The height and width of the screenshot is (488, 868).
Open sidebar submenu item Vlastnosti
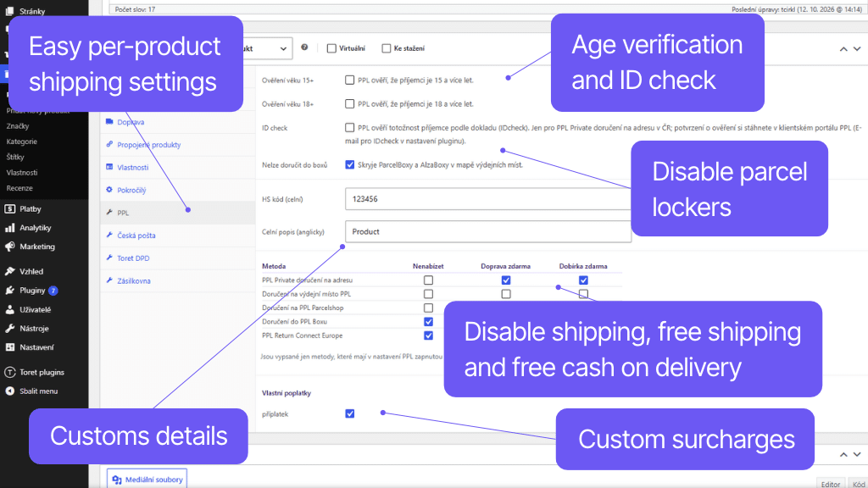[x=21, y=173]
